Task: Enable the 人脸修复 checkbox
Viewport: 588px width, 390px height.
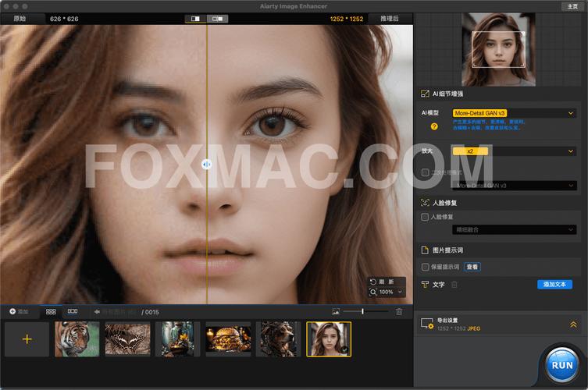Action: coord(425,217)
